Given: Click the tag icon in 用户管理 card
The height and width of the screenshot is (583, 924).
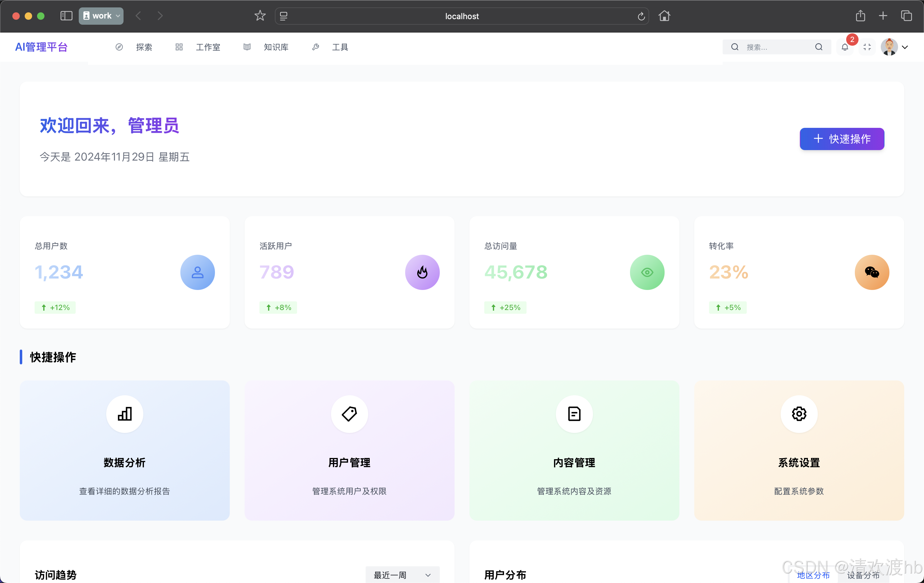Looking at the screenshot, I should tap(349, 414).
